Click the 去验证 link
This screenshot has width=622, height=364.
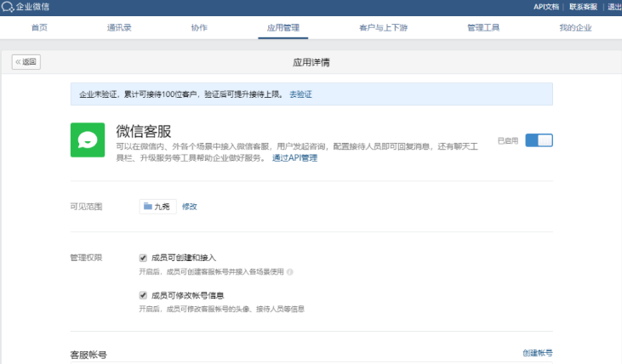tap(300, 94)
